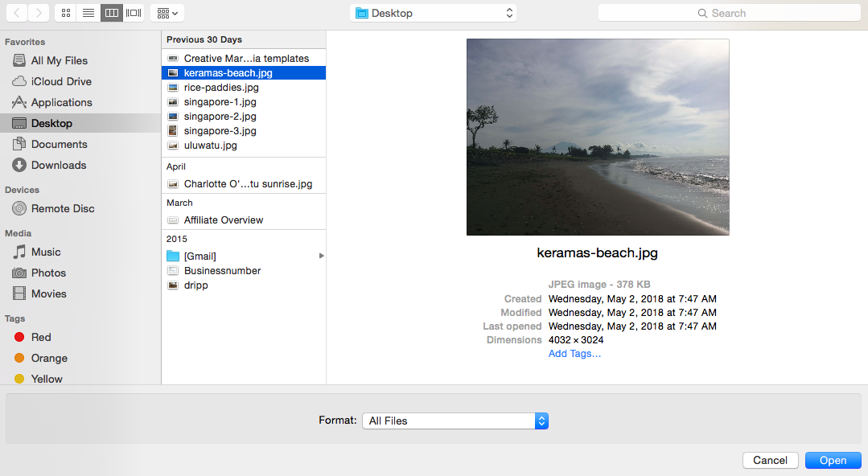Select singapore-2.jpg file
The height and width of the screenshot is (476, 868).
[x=244, y=117]
